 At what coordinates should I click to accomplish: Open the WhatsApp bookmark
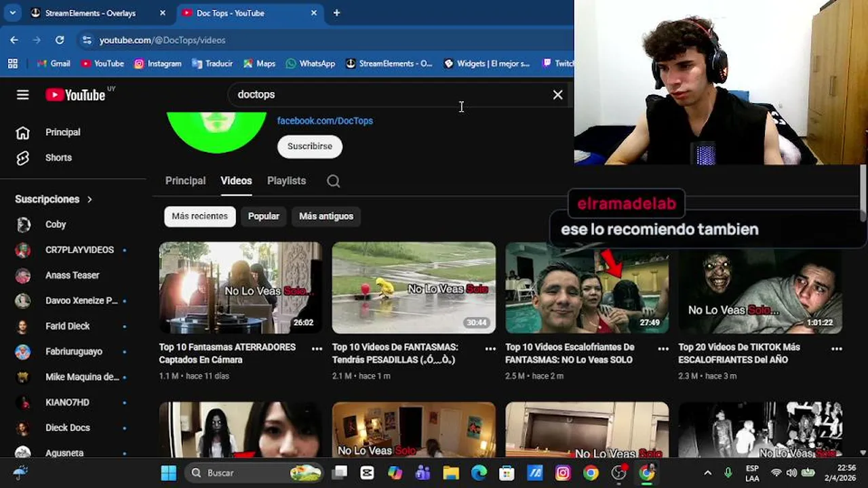tap(311, 63)
